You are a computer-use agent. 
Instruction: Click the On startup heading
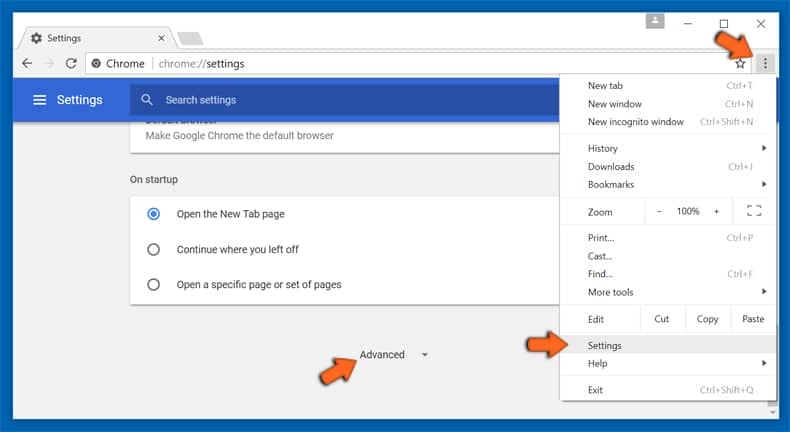(154, 179)
